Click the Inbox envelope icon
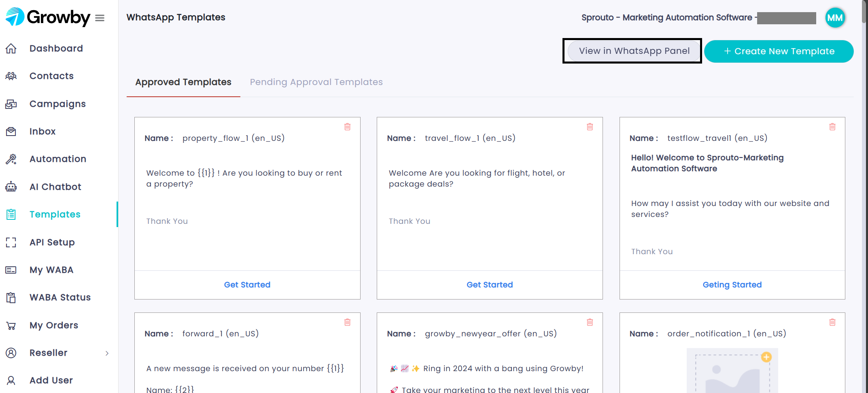 tap(11, 132)
